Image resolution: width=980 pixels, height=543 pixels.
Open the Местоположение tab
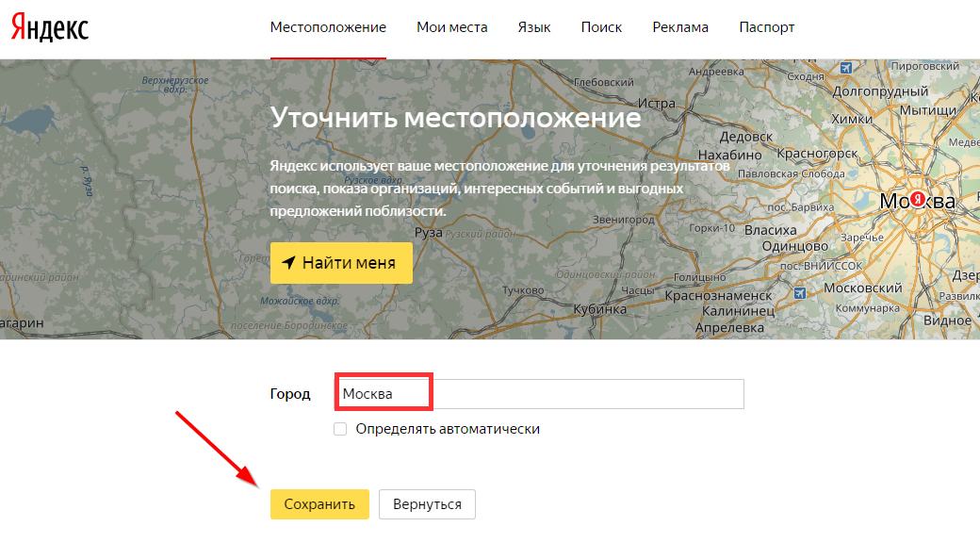328,27
